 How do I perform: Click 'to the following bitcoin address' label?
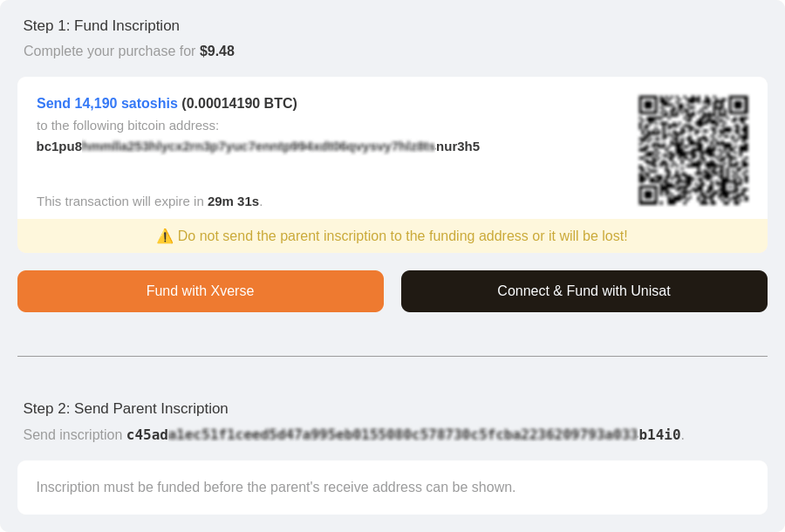tap(127, 126)
